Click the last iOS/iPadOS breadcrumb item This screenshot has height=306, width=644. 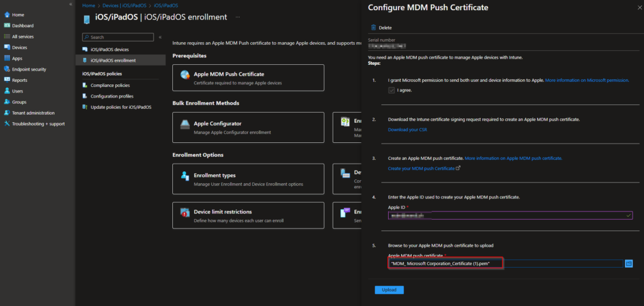pyautogui.click(x=166, y=6)
